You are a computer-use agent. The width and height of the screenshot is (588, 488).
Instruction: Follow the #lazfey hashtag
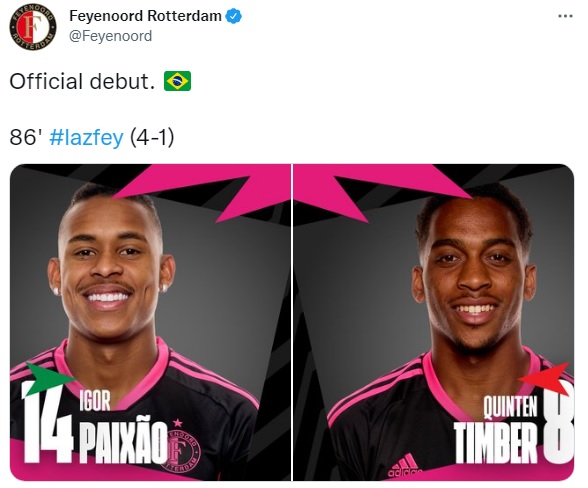(x=86, y=137)
